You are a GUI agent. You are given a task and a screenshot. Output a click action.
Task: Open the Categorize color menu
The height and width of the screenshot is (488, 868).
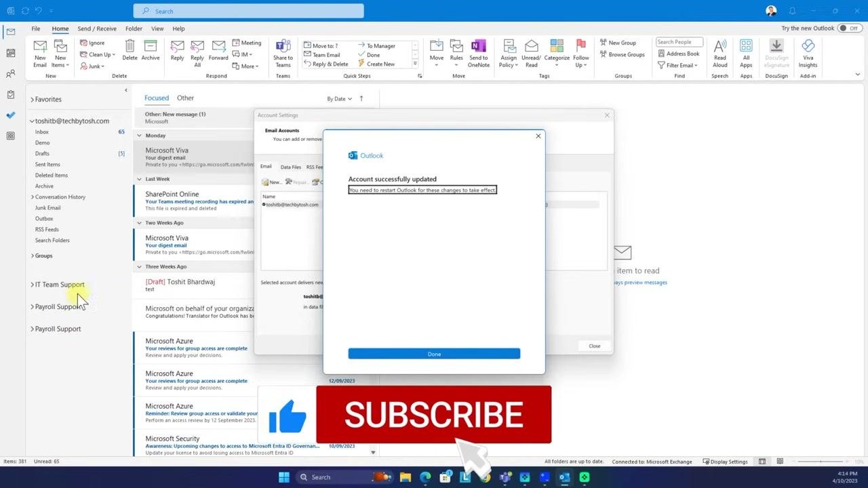coord(557,54)
